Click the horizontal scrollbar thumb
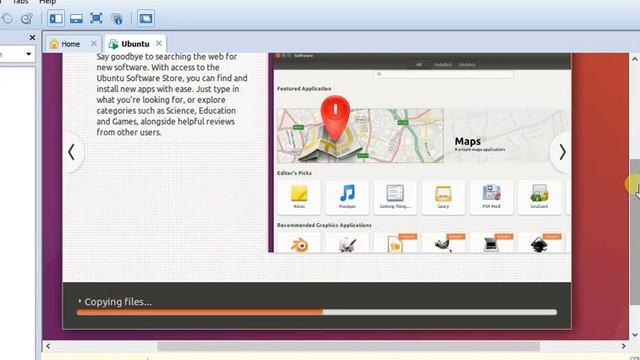Screen dimensions: 640x360 [349, 347]
